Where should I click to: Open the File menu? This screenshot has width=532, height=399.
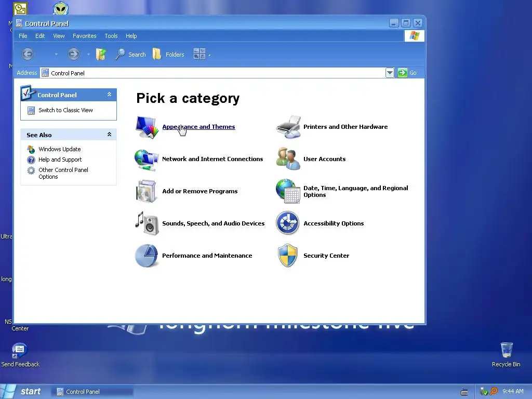pos(23,36)
